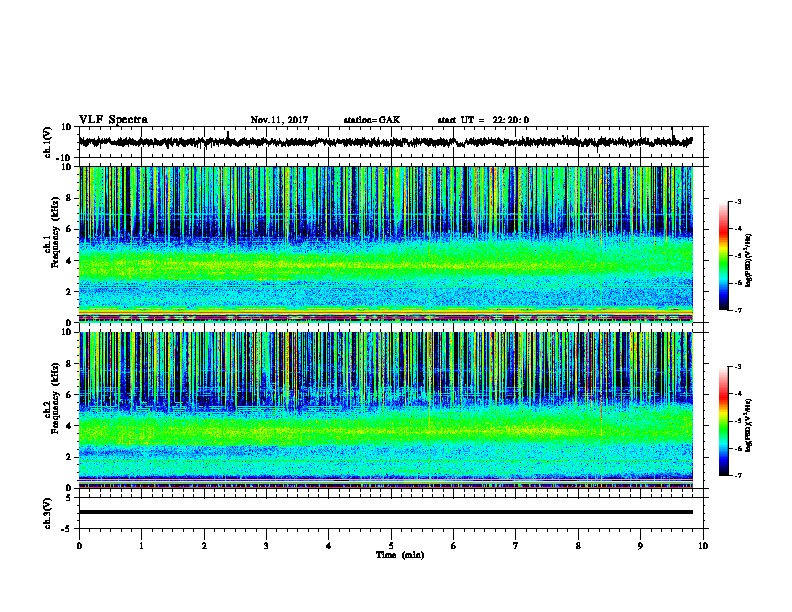
Task: Click the time axis tick label "5"
Action: pos(391,545)
